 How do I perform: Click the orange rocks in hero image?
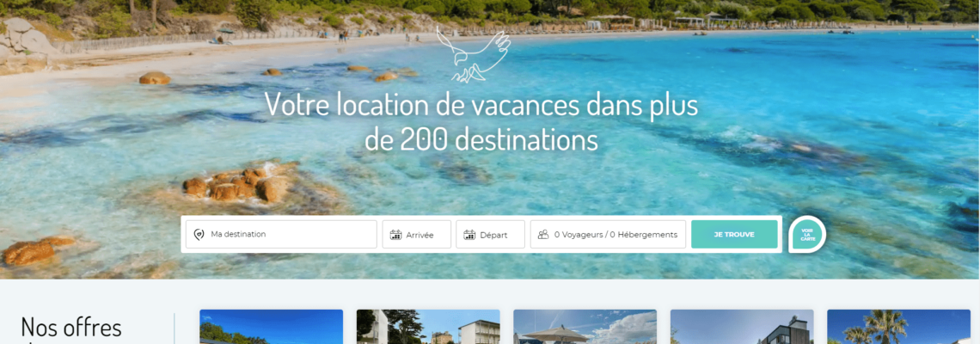pos(236,185)
